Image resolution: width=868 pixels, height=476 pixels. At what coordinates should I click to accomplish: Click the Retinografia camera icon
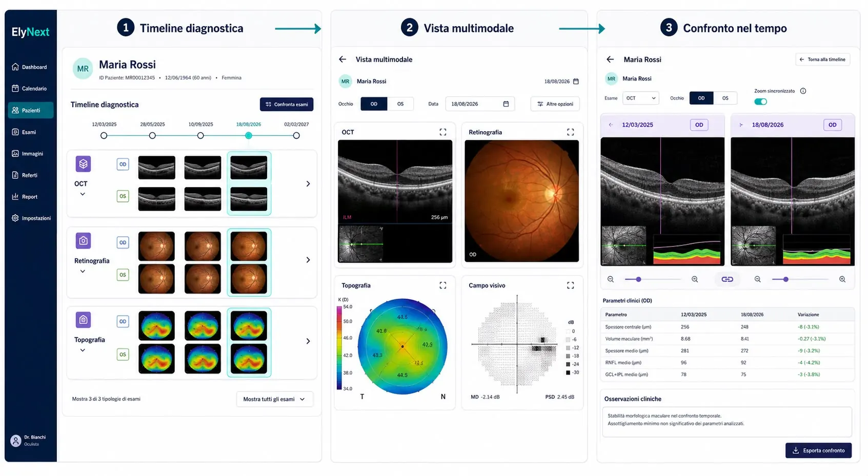[x=83, y=241]
